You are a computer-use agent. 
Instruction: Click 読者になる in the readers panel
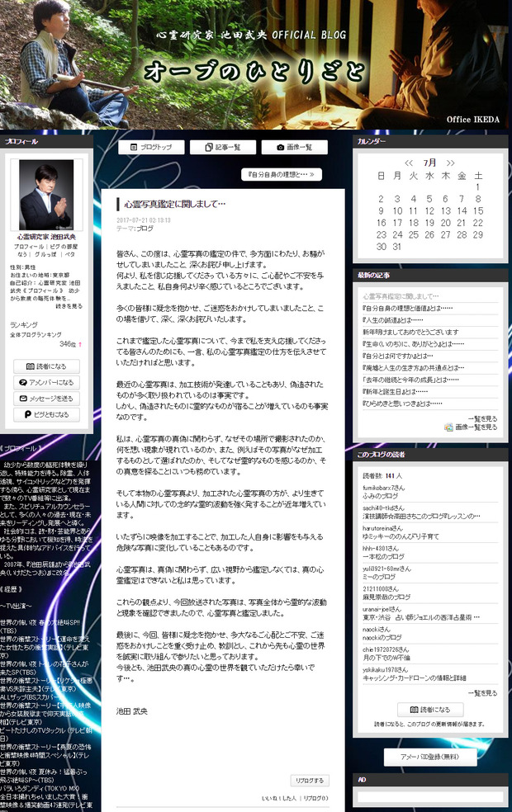point(430,710)
